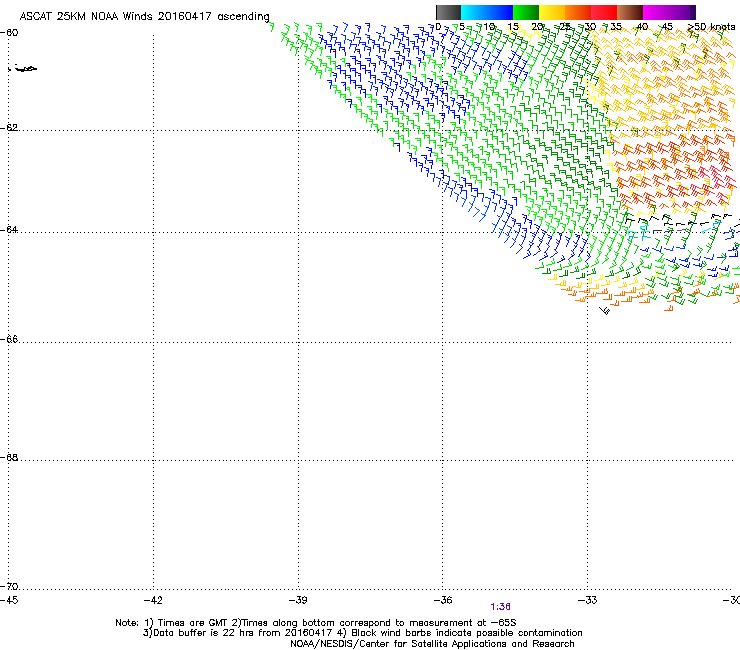
Task: Click the red 30-35 knots color segment
Action: pos(604,12)
